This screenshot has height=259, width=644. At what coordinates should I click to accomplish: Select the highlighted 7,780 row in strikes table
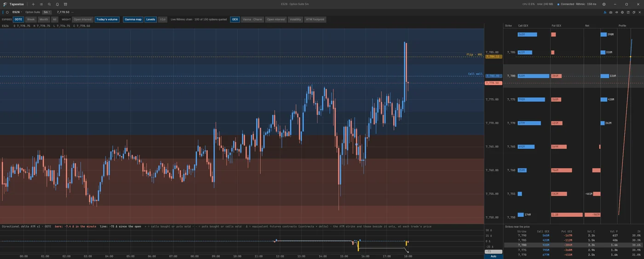[574, 245]
